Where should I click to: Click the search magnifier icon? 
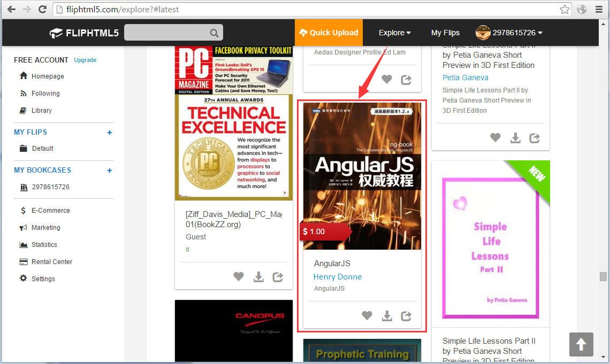click(214, 33)
